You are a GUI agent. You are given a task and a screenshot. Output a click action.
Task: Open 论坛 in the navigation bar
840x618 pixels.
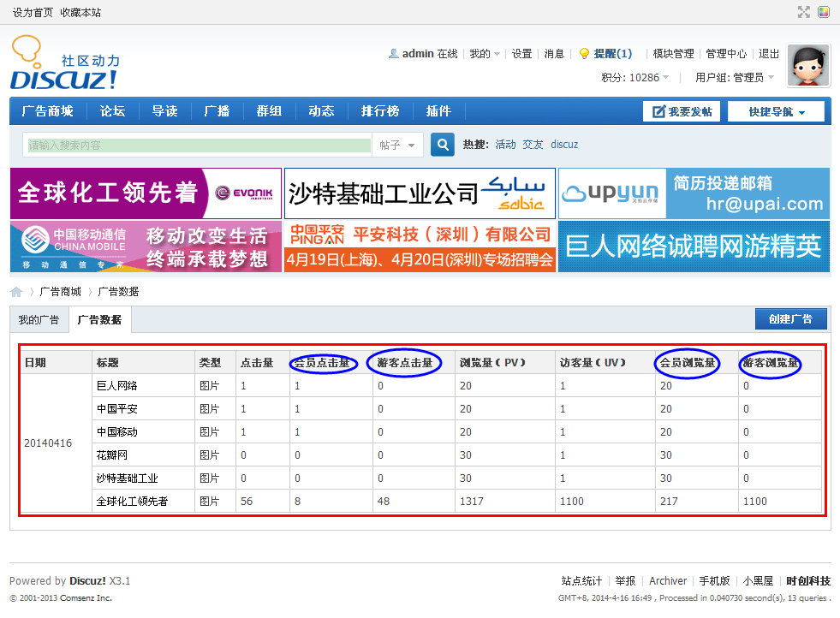[112, 111]
